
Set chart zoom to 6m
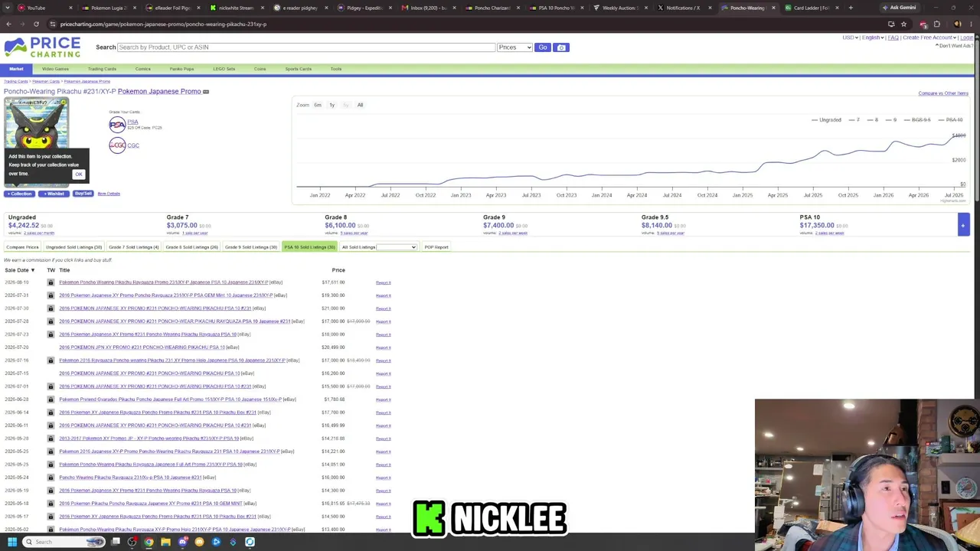(x=318, y=105)
